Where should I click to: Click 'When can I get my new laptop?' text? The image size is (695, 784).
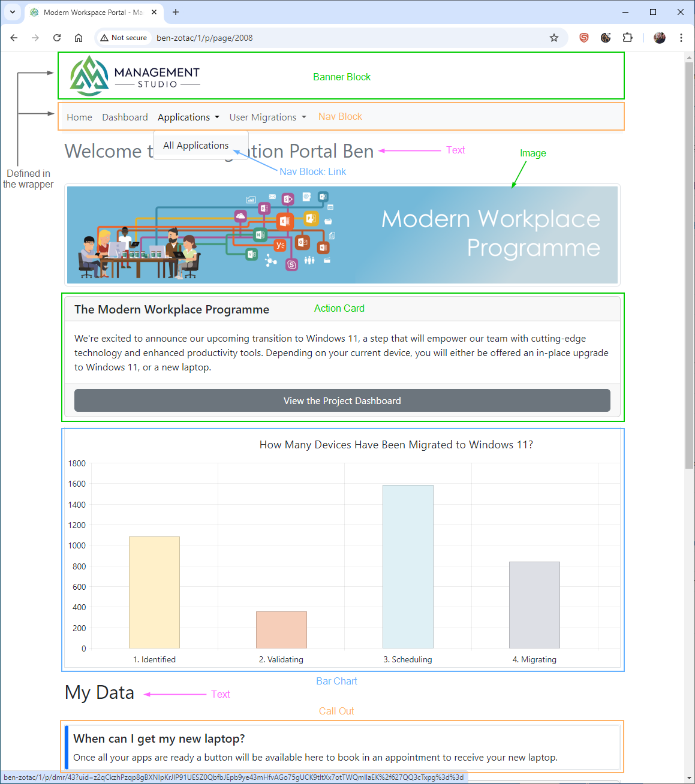159,738
